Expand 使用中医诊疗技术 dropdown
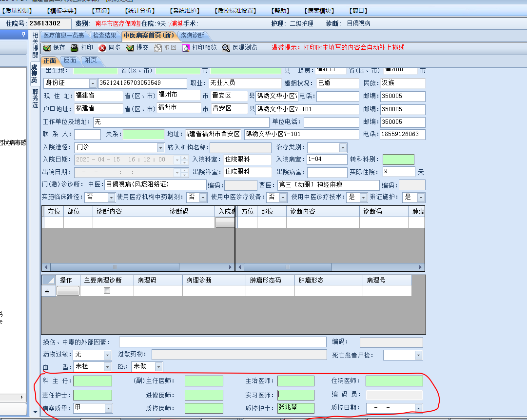This screenshot has width=527, height=420. (363, 198)
